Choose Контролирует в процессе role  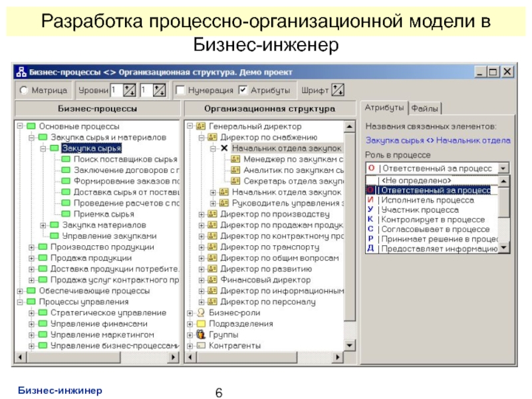pyautogui.click(x=433, y=219)
